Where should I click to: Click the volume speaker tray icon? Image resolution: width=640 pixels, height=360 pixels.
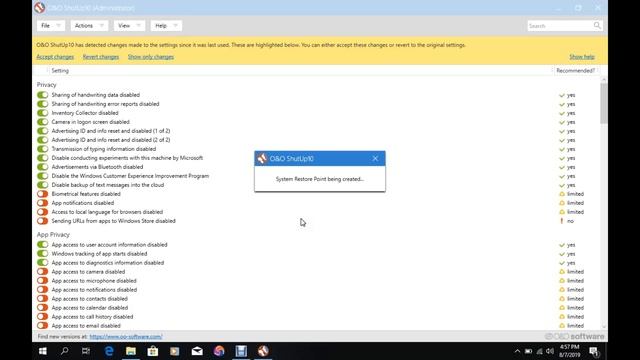point(550,351)
